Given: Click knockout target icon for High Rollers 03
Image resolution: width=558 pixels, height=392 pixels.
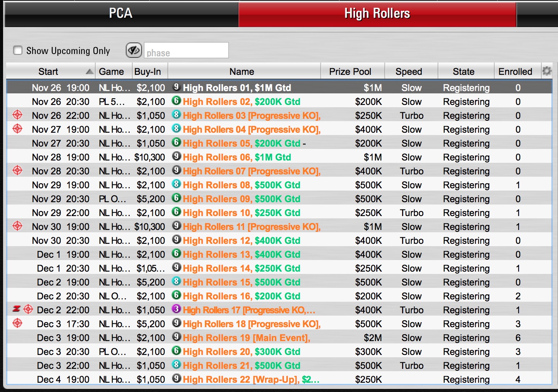Looking at the screenshot, I should pos(17,115).
